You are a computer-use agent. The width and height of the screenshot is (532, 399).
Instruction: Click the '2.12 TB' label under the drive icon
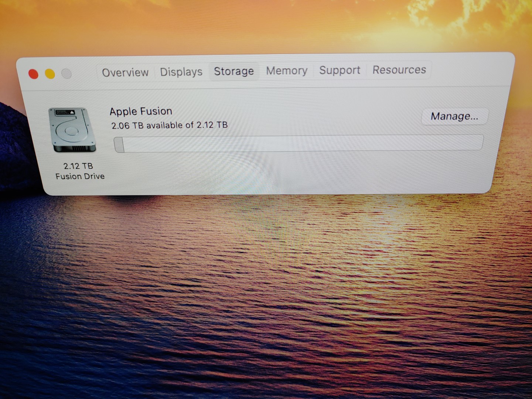point(78,166)
